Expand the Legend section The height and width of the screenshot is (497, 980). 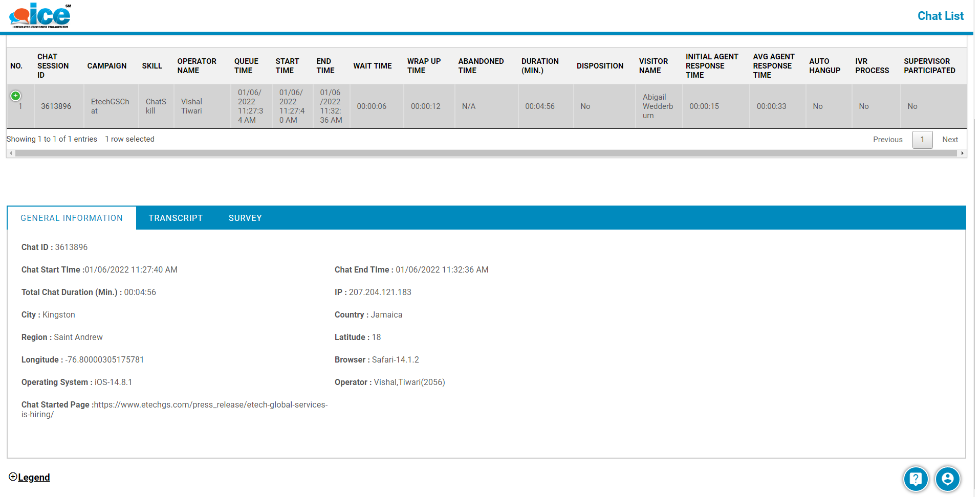(x=30, y=477)
